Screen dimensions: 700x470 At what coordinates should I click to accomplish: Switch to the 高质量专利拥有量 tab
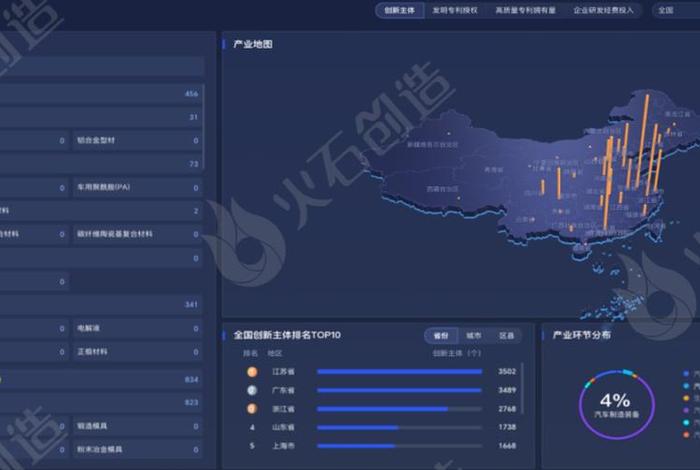click(x=525, y=10)
